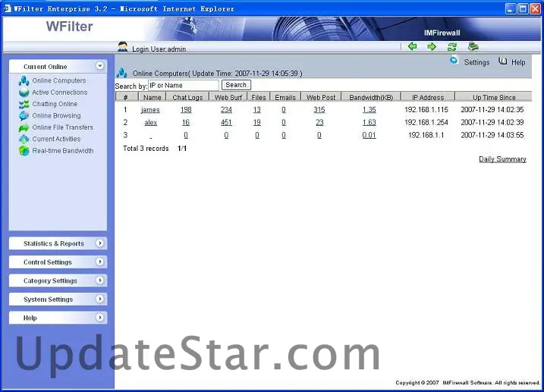Image resolution: width=544 pixels, height=392 pixels.
Task: Expand the Control Settings arrow
Action: tap(100, 262)
